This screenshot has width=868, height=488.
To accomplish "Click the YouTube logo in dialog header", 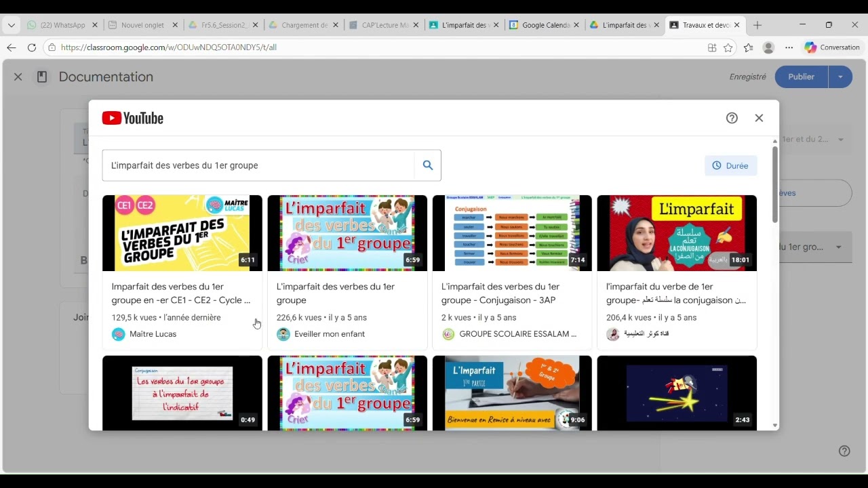I will pyautogui.click(x=133, y=118).
